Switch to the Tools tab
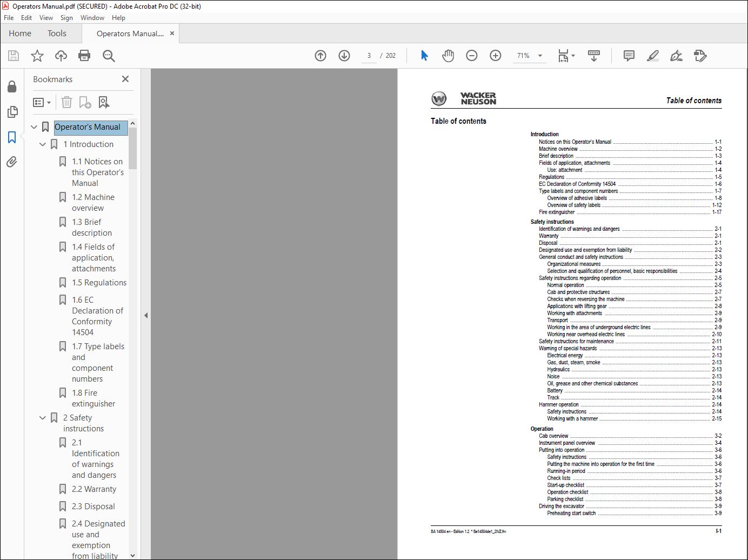 click(57, 34)
